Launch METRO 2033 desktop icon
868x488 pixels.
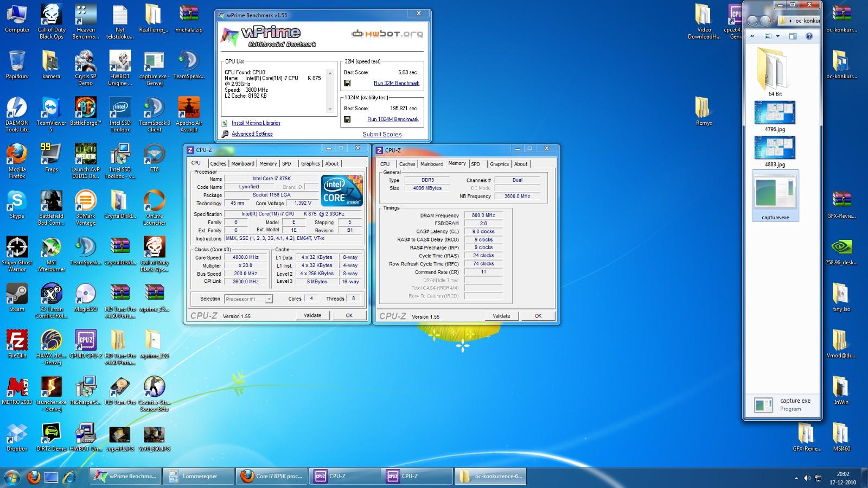(17, 391)
